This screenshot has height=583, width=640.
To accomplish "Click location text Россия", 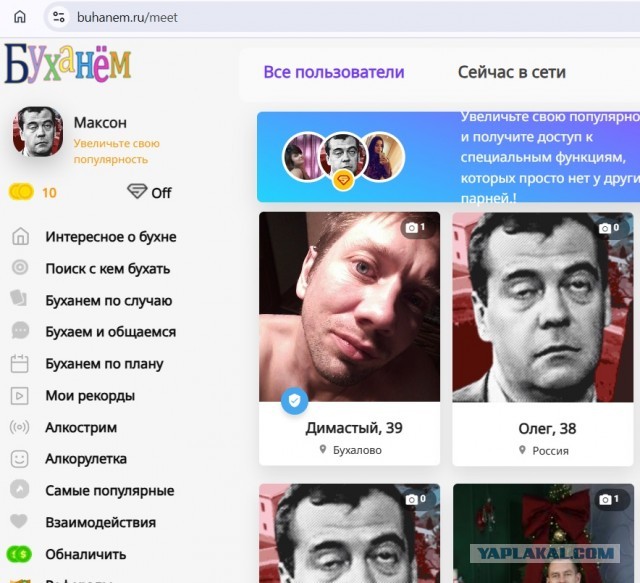I will coord(550,451).
